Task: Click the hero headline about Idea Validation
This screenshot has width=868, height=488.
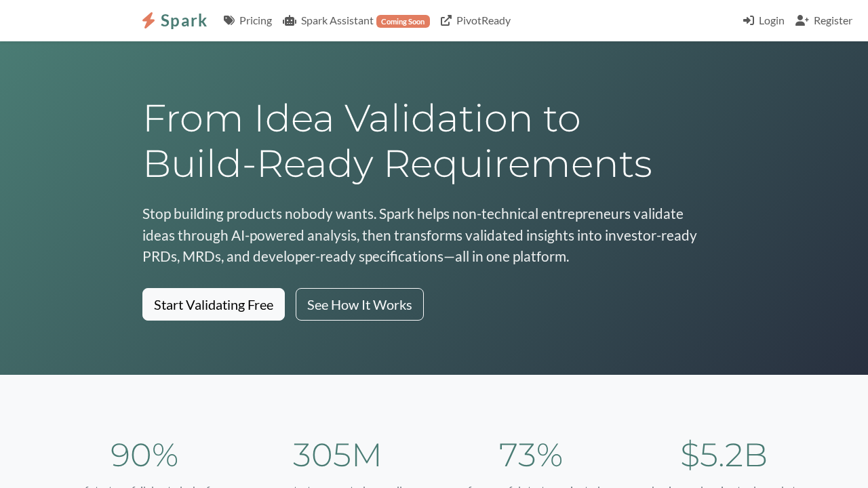Action: coord(397,140)
